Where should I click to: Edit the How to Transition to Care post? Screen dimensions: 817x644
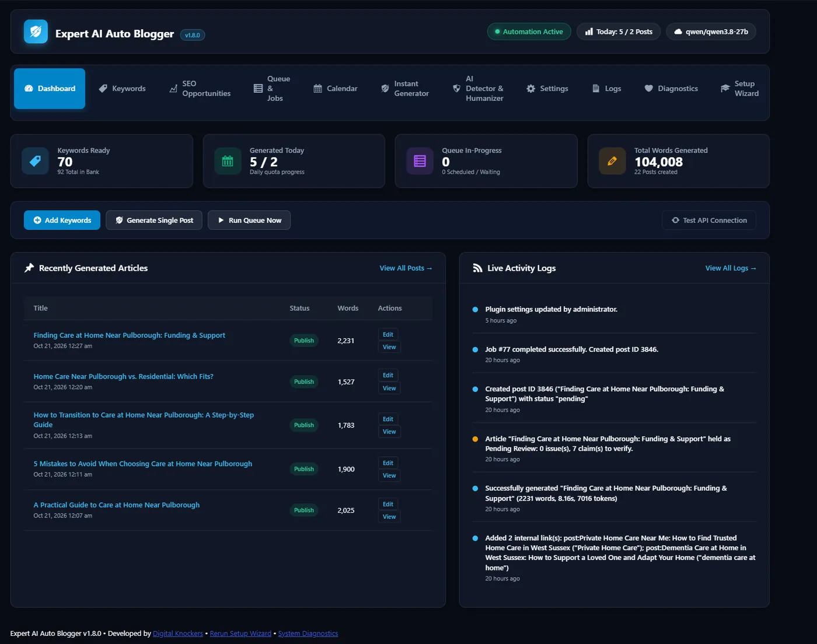click(x=388, y=419)
